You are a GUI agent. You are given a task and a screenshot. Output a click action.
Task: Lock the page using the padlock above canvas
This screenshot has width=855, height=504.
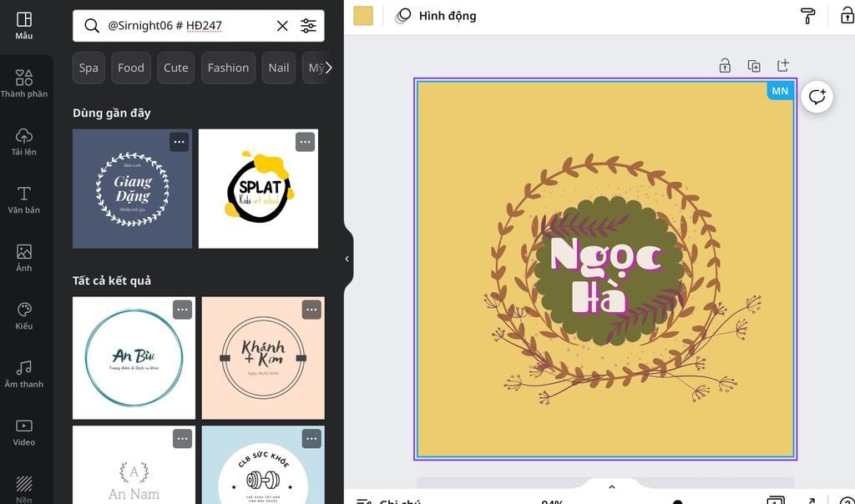click(725, 66)
